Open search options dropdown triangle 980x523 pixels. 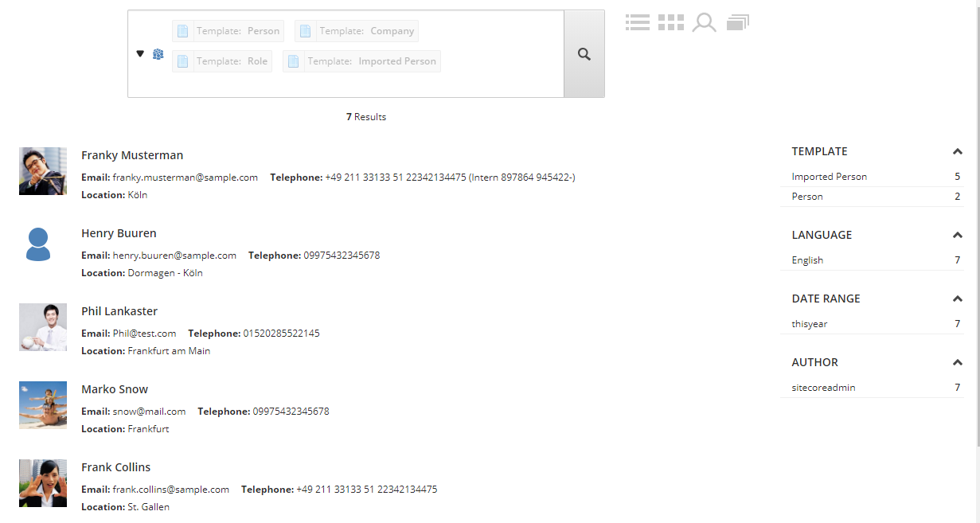pyautogui.click(x=140, y=54)
